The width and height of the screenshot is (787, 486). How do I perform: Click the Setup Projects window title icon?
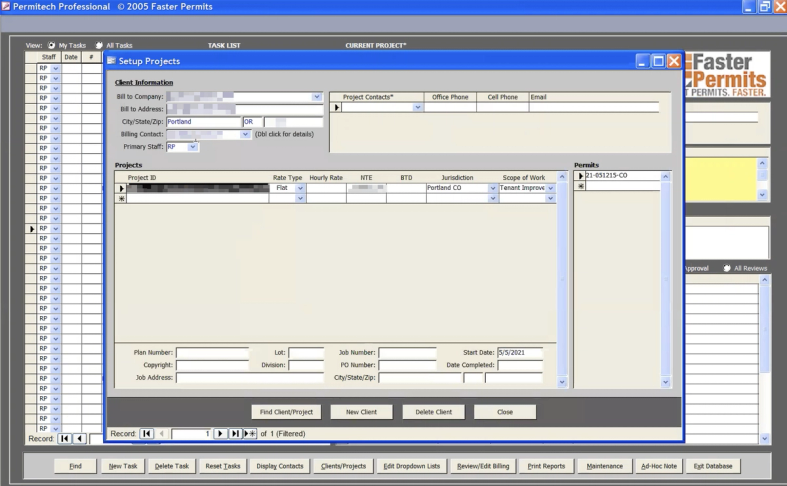111,61
